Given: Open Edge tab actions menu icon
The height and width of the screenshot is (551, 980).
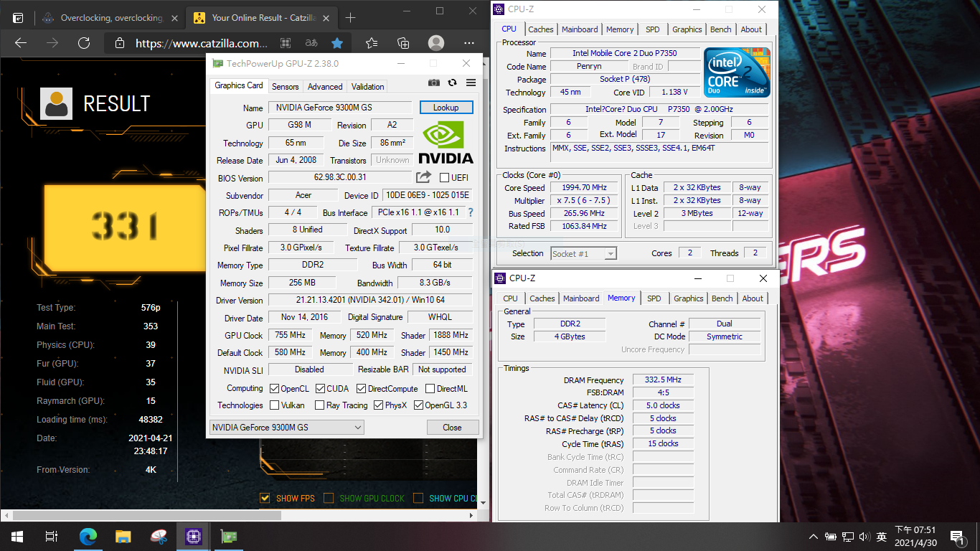Looking at the screenshot, I should tap(18, 18).
